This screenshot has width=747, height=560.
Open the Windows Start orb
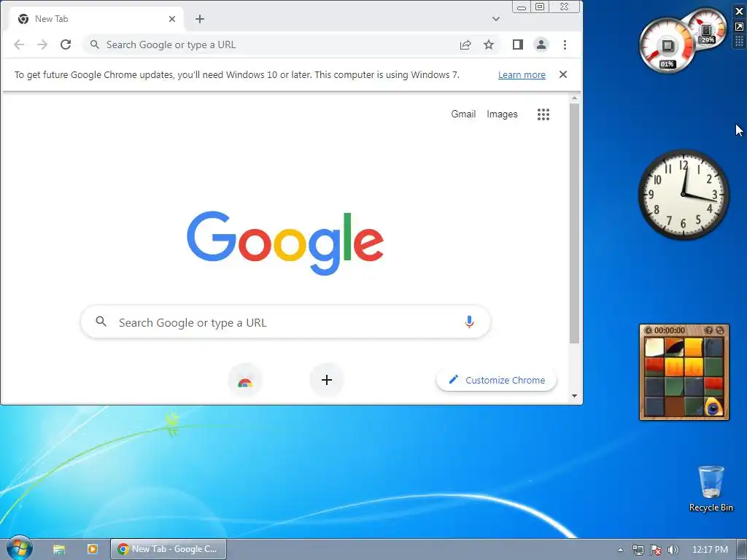click(x=19, y=548)
